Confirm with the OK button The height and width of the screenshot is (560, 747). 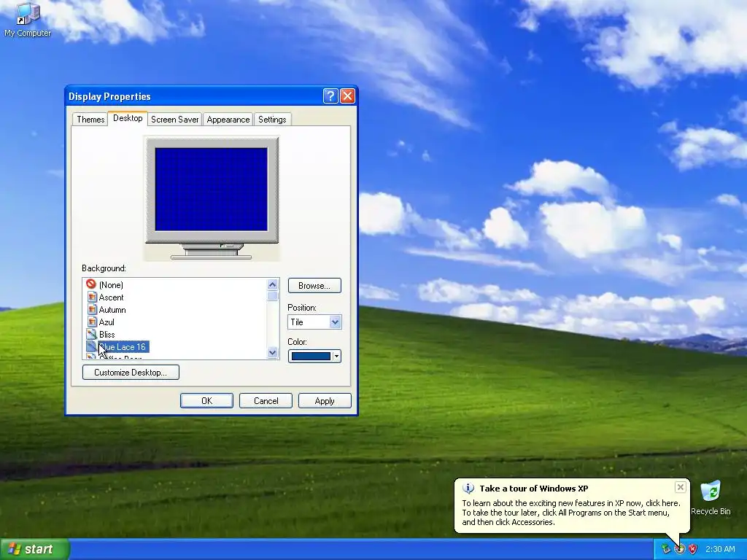point(206,401)
